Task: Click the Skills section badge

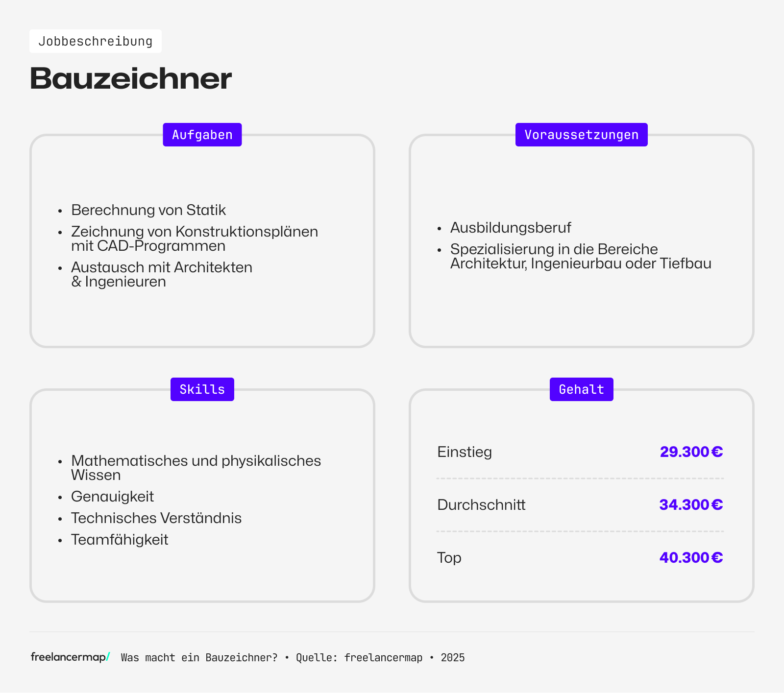Action: point(202,389)
